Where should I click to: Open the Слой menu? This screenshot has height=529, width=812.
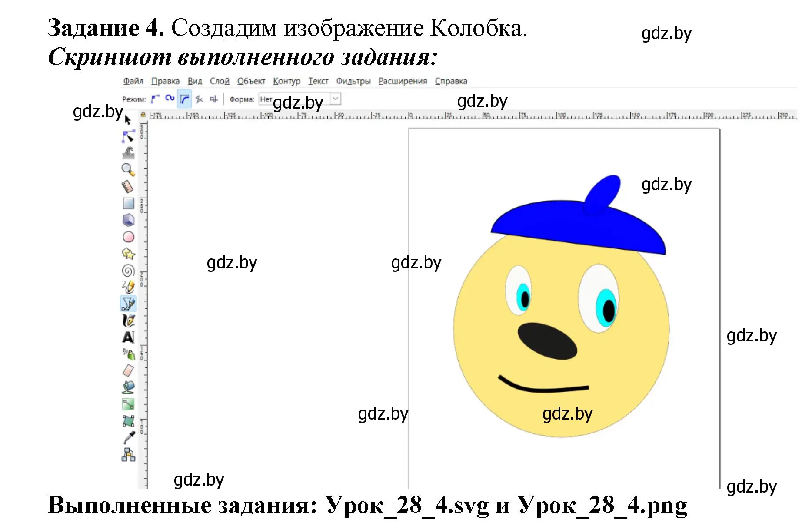[220, 81]
